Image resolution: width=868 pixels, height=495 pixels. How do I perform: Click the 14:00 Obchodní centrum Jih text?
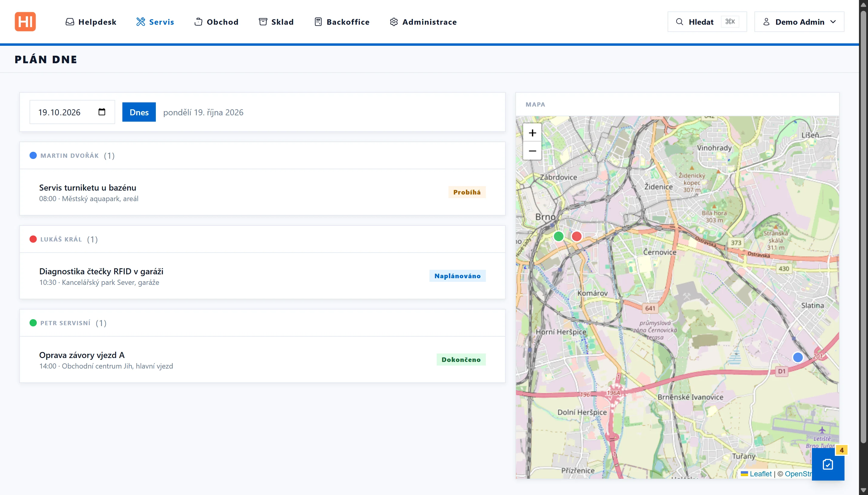pos(106,366)
